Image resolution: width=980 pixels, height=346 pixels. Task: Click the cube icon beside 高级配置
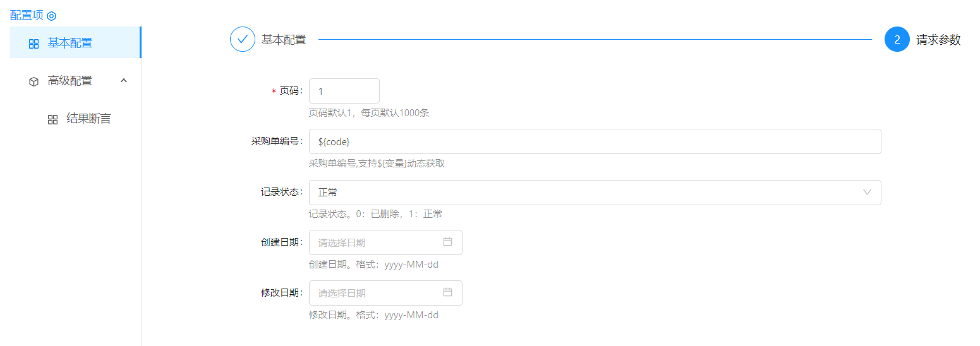(x=34, y=81)
